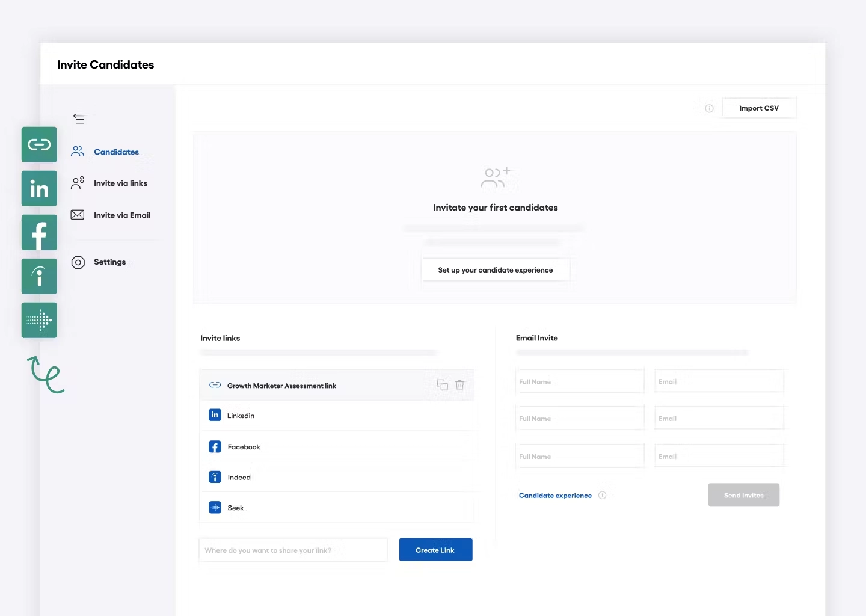Copy the Growth Marketer Assessment link
Screen dimensions: 866x616
click(442, 385)
